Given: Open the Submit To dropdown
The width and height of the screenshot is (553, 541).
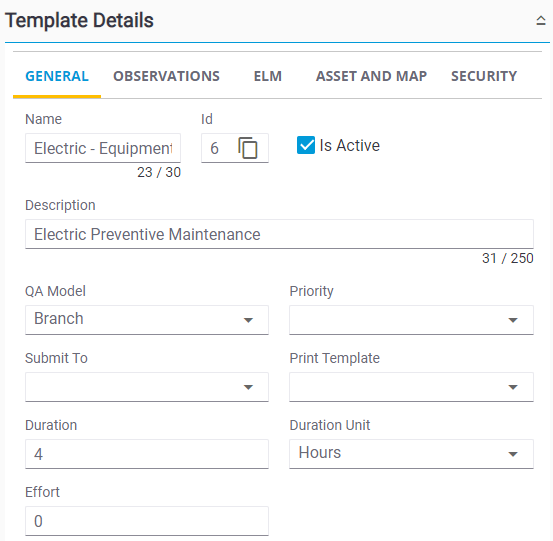Looking at the screenshot, I should pyautogui.click(x=147, y=387).
